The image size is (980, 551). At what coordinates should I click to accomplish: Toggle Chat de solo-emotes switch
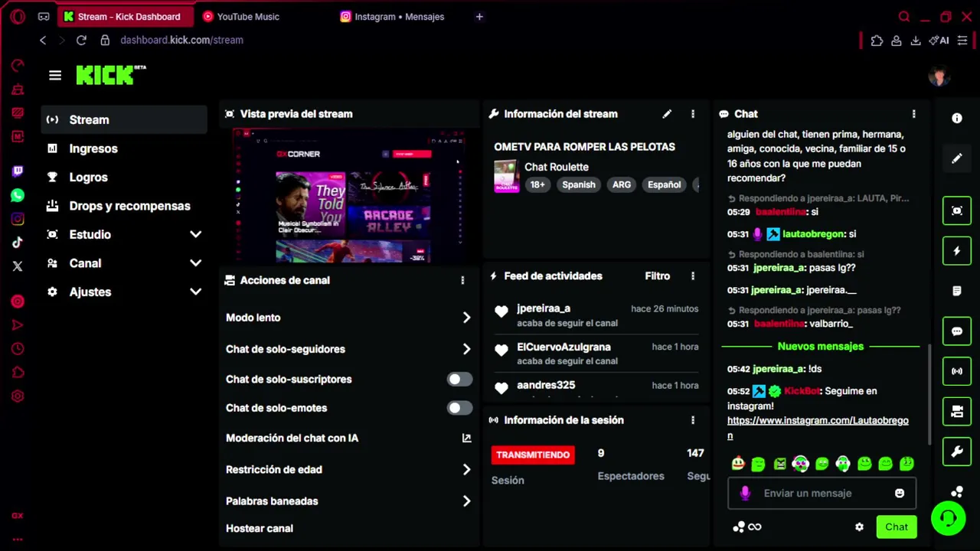pyautogui.click(x=460, y=408)
